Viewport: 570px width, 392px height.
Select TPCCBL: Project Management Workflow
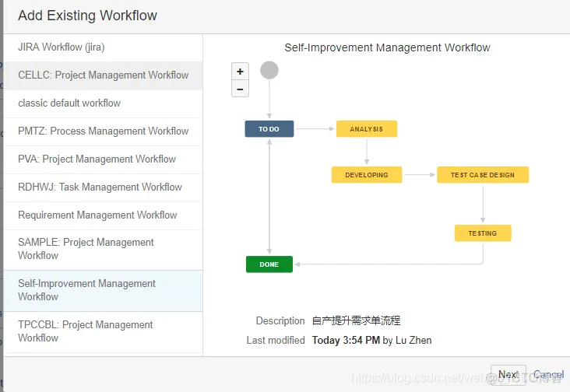104,331
